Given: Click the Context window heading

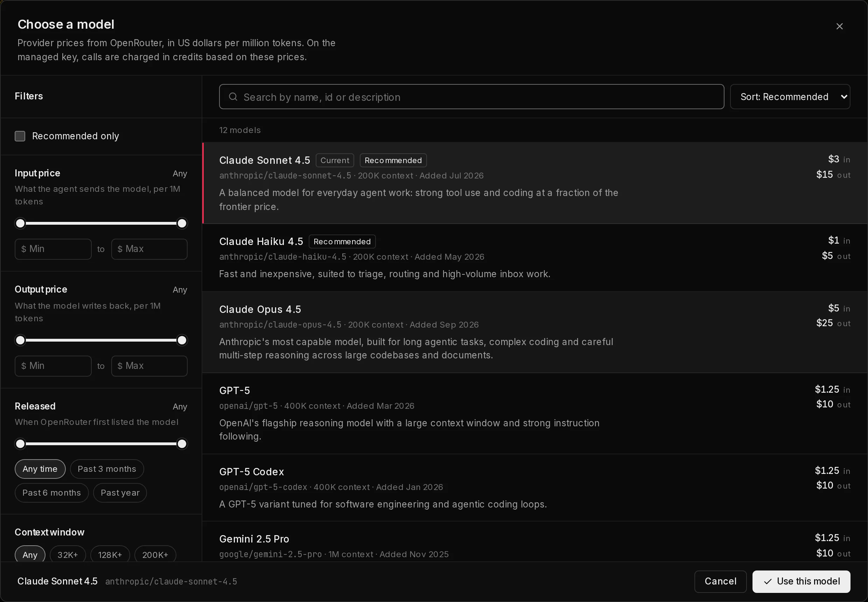Looking at the screenshot, I should (49, 532).
